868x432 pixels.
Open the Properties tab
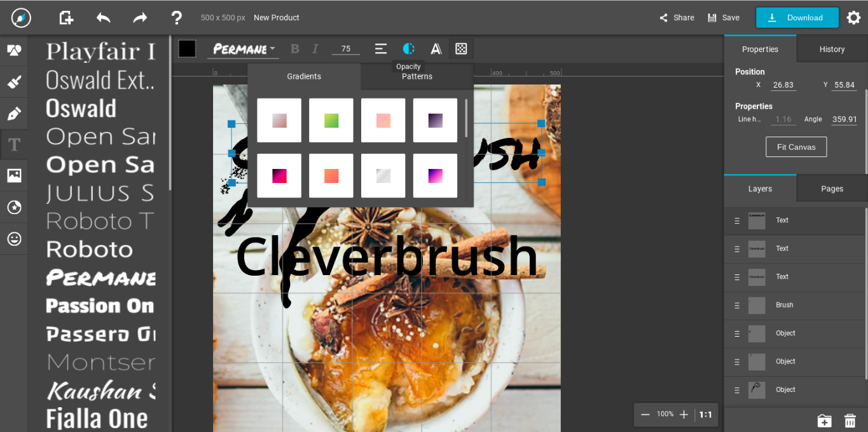coord(760,49)
